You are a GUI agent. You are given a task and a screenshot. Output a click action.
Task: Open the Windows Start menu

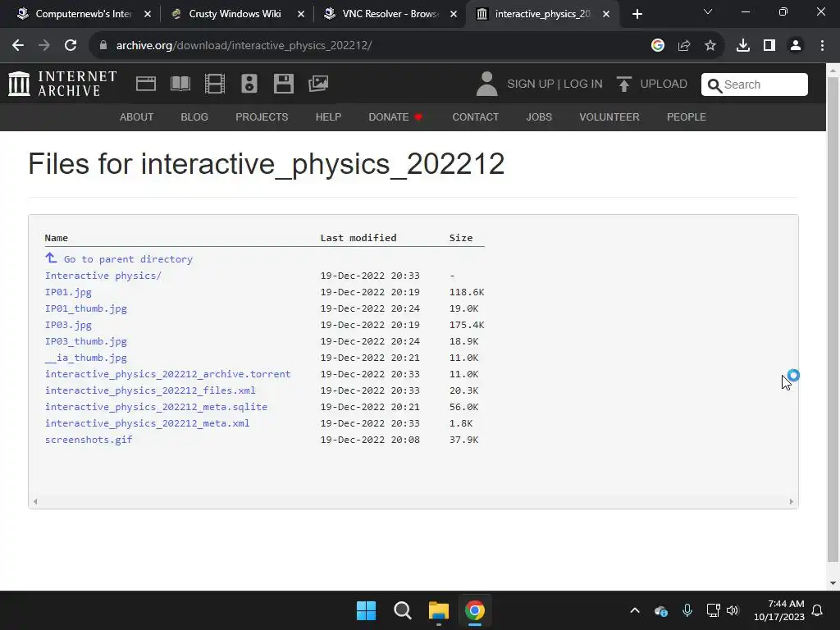click(367, 610)
